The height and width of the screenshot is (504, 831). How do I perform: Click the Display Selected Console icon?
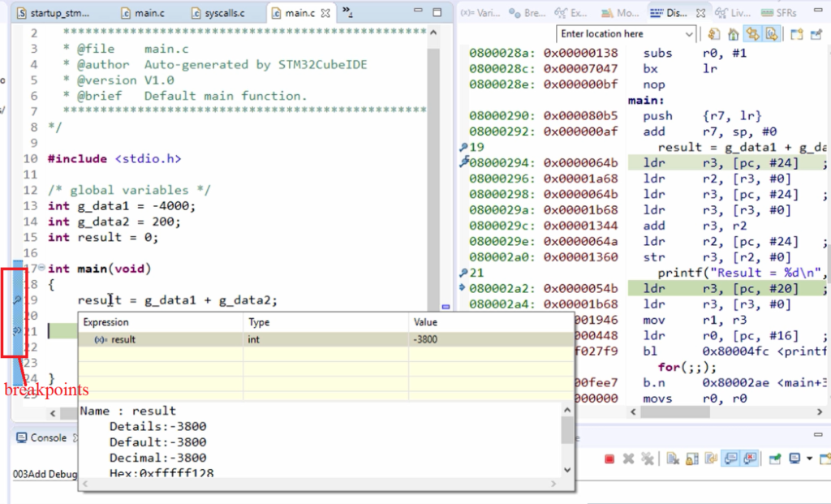click(794, 459)
